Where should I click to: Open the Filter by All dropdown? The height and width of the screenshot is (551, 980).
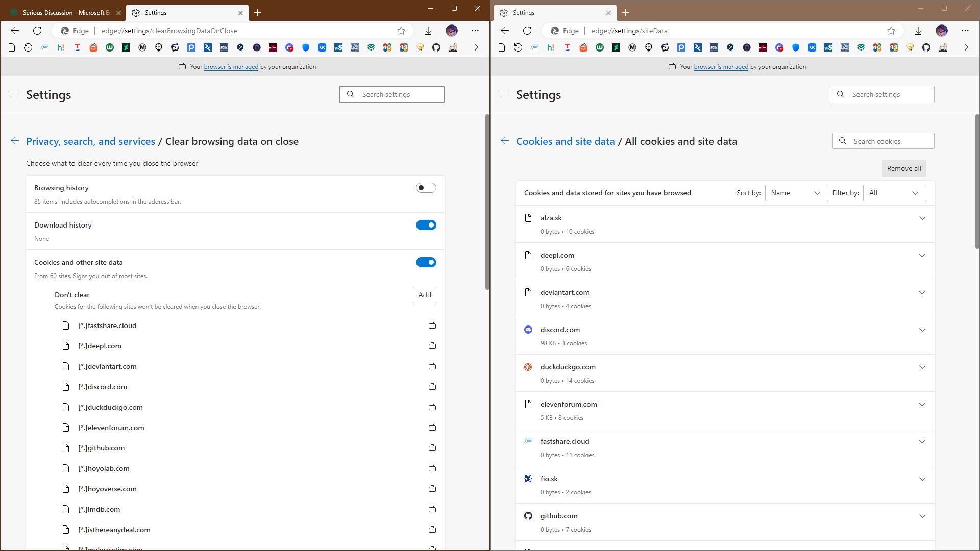coord(894,193)
